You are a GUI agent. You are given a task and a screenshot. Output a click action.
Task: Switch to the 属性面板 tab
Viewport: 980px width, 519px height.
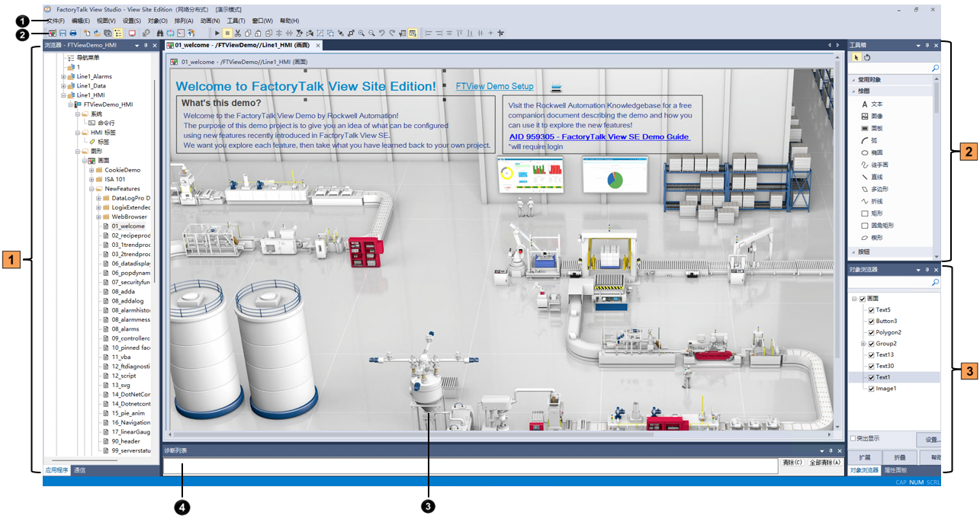(895, 470)
